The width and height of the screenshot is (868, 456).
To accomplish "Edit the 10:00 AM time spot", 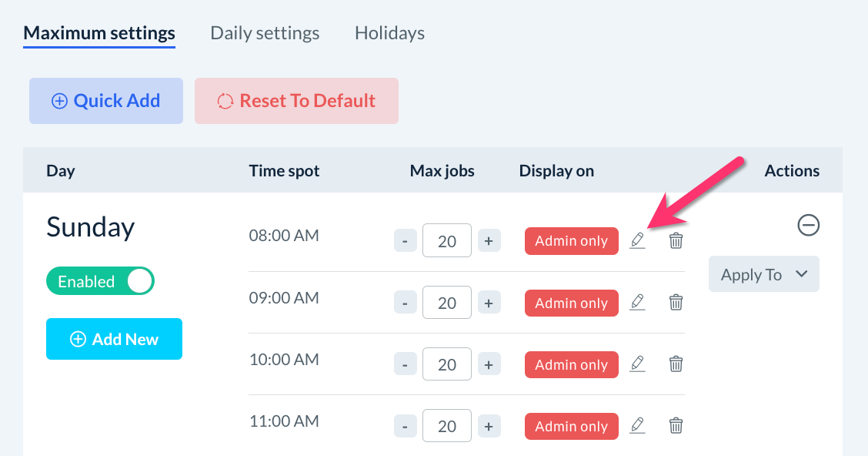I will [637, 364].
